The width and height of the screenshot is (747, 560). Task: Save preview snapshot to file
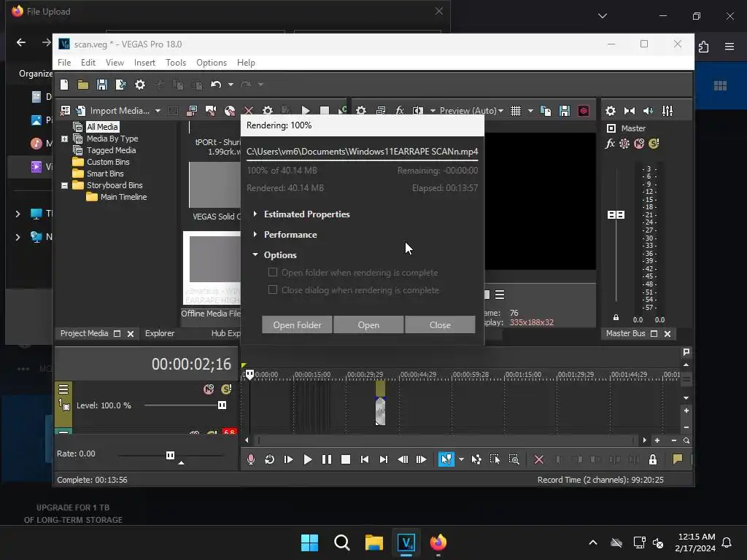click(x=565, y=111)
